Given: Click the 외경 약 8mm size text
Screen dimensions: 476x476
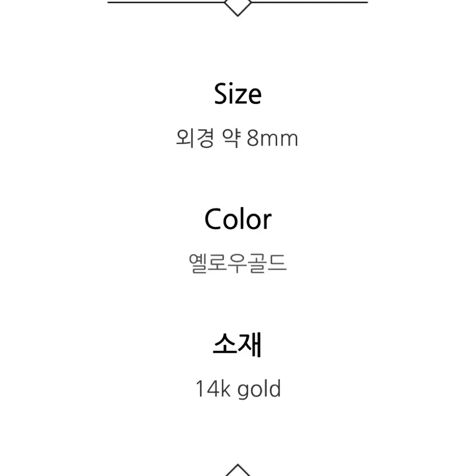Looking at the screenshot, I should [x=237, y=138].
